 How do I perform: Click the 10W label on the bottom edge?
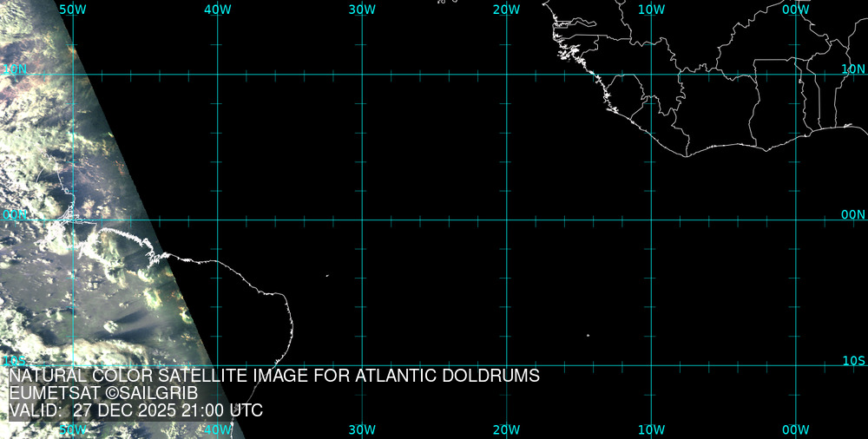651,429
